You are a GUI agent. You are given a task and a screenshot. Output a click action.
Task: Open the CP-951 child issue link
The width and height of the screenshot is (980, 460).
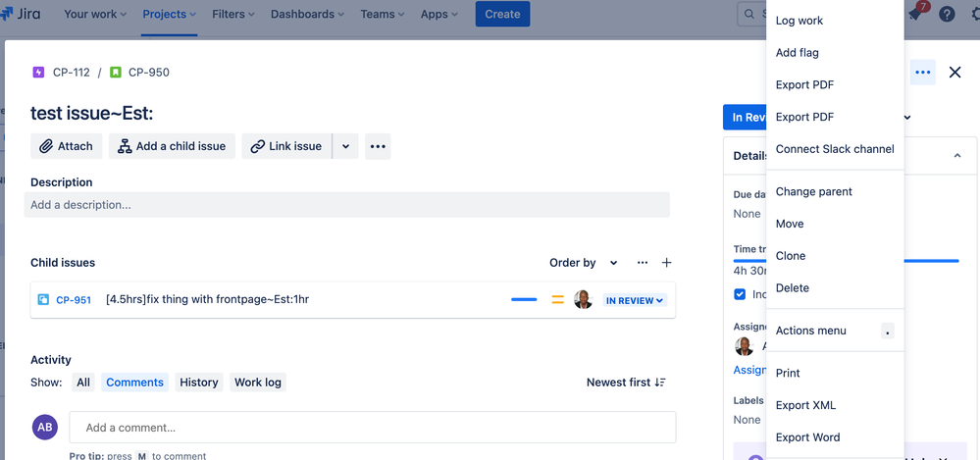pos(74,300)
